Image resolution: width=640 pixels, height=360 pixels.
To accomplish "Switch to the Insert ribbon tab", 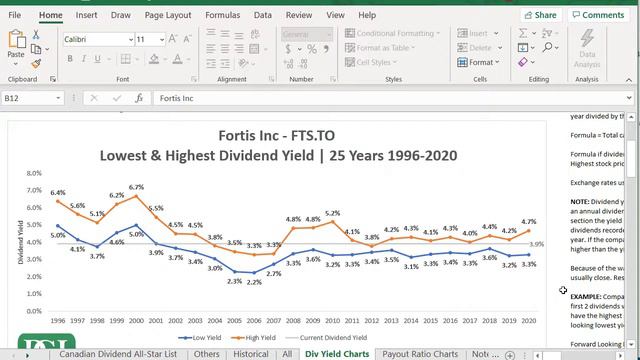I will coord(86,15).
